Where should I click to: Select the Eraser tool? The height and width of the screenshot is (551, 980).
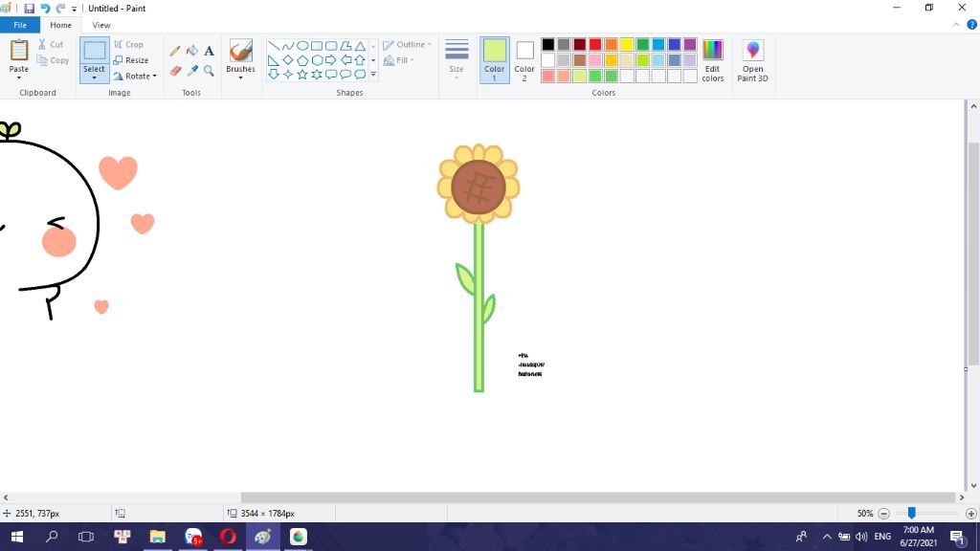pos(175,71)
